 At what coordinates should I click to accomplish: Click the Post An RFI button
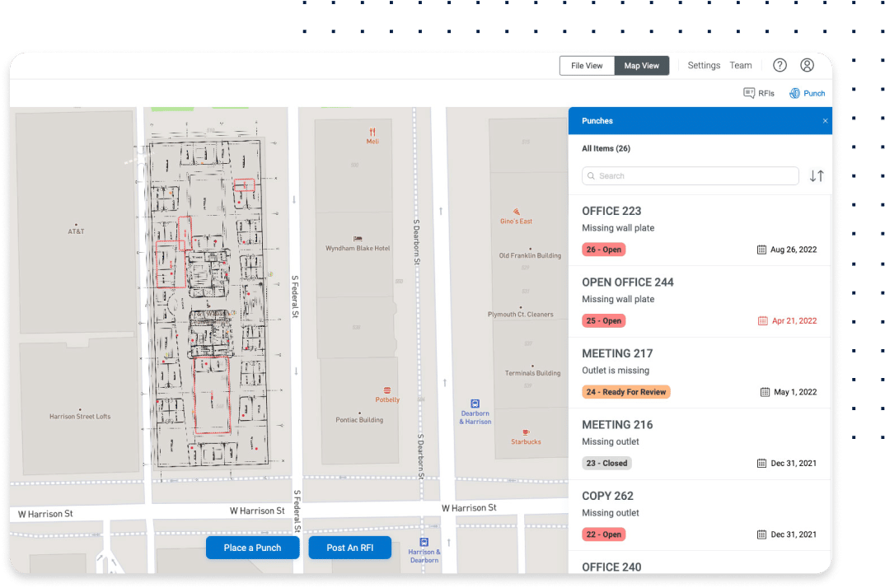(x=349, y=548)
